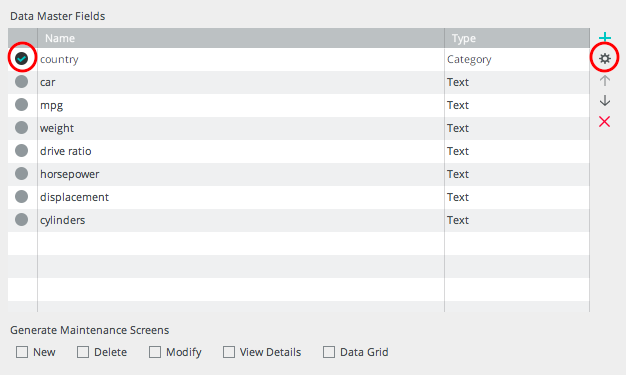Image resolution: width=626 pixels, height=375 pixels.
Task: Select the weight field radio button
Action: (x=22, y=128)
